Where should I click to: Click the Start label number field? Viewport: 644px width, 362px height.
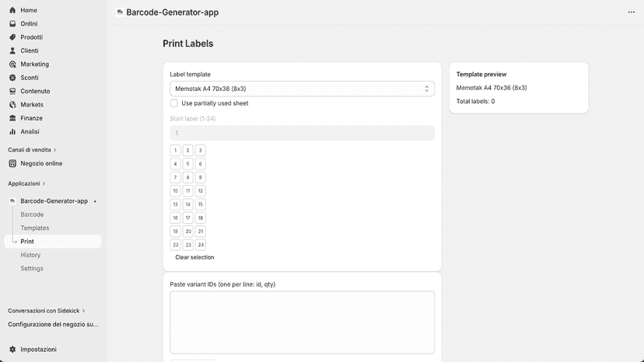click(x=303, y=133)
